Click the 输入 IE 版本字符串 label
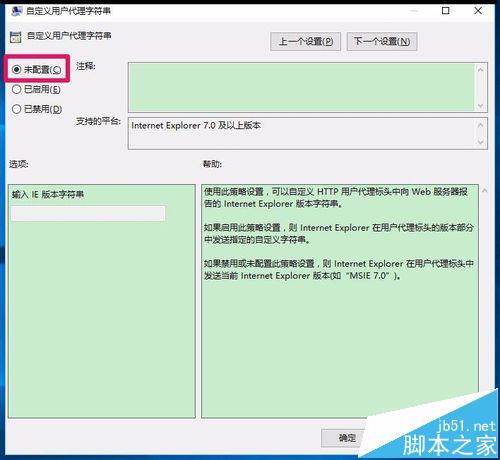Screen dimensions: 500x460 click(x=48, y=194)
